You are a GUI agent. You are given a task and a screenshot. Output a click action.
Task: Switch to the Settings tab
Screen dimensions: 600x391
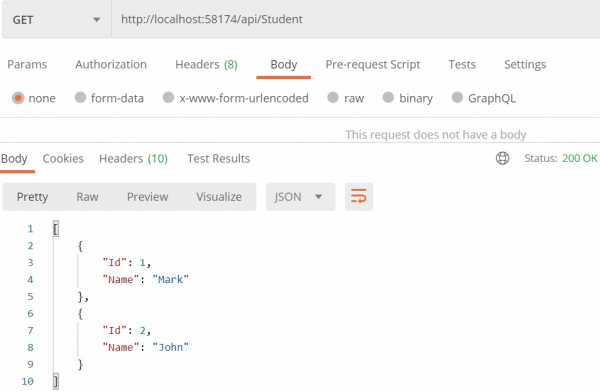(x=525, y=64)
